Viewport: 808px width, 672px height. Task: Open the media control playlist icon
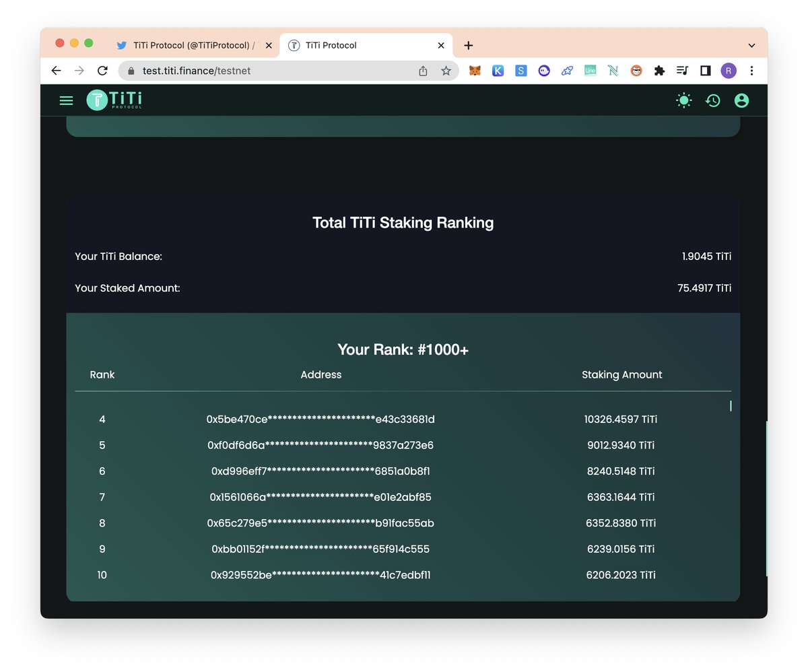(x=682, y=71)
